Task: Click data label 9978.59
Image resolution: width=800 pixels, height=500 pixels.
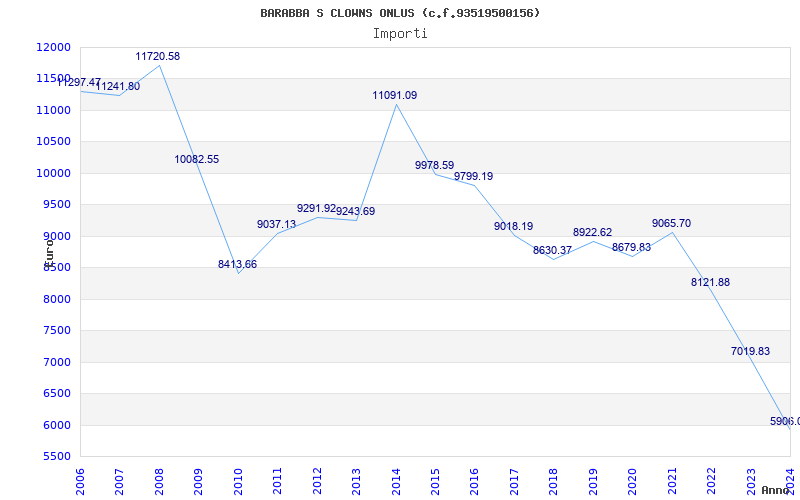Action: 434,165
